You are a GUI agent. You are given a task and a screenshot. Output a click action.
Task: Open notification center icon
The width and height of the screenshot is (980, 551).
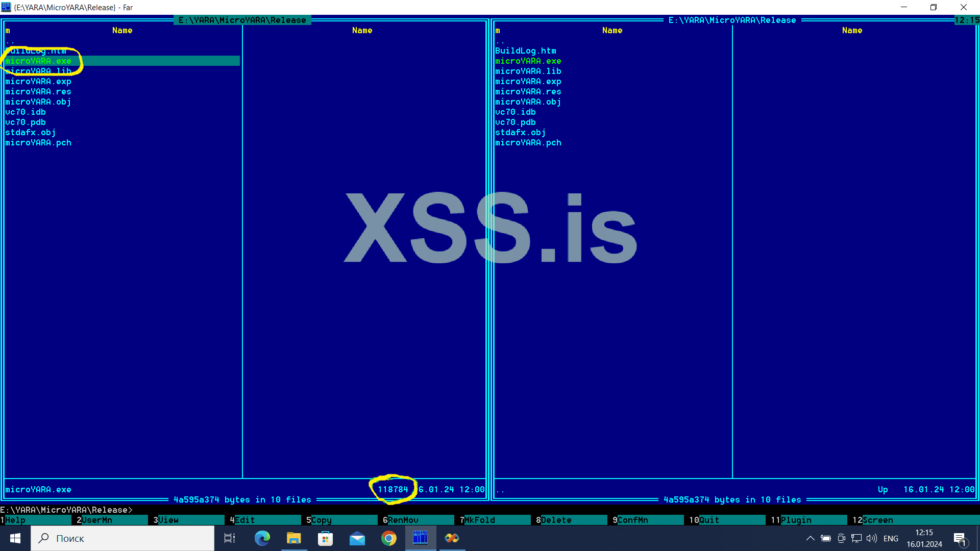tap(960, 538)
